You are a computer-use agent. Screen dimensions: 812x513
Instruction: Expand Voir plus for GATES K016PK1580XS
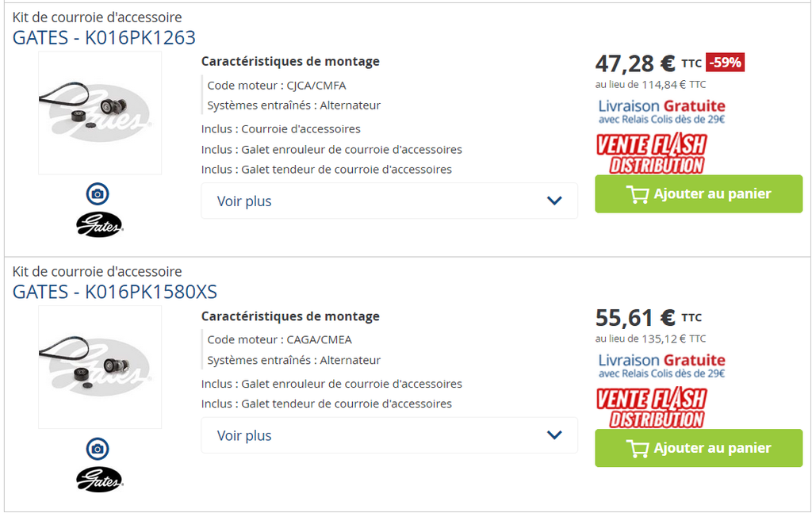389,435
